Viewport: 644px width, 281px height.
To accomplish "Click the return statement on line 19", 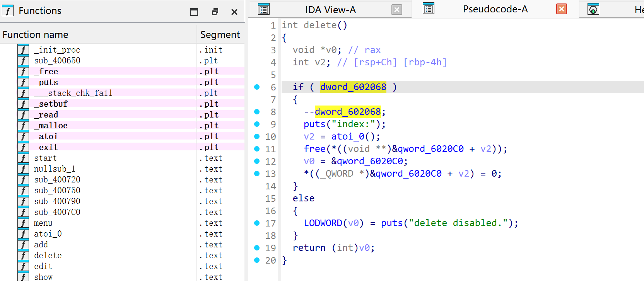I will tap(334, 248).
